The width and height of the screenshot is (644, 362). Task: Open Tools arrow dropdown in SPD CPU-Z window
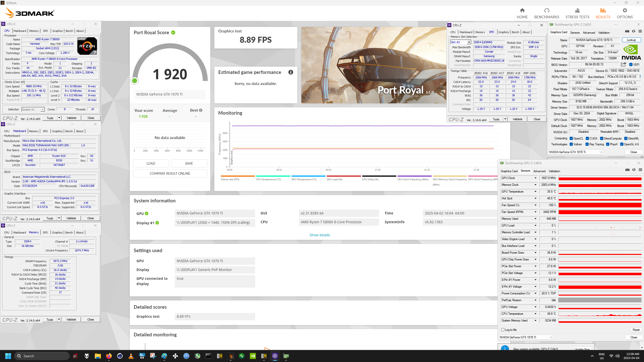tap(505, 119)
